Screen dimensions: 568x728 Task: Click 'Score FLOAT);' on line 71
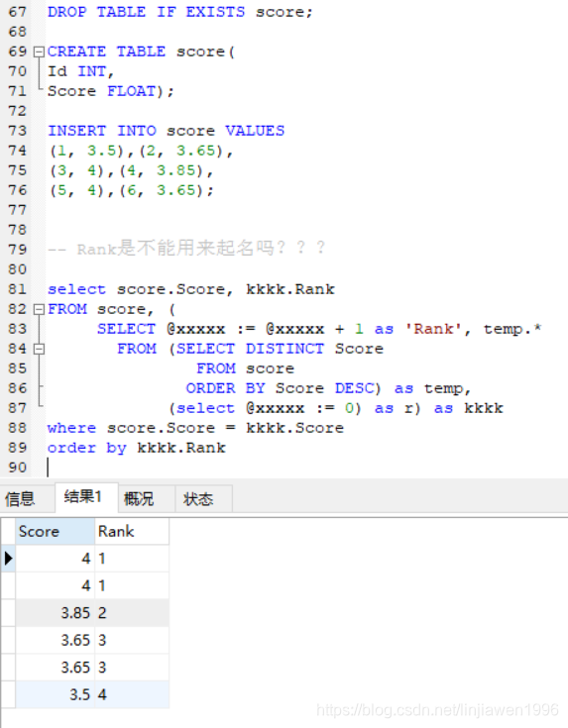(111, 91)
